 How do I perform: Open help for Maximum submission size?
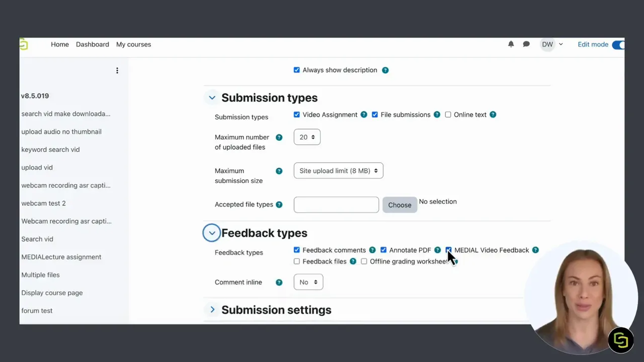[279, 171]
